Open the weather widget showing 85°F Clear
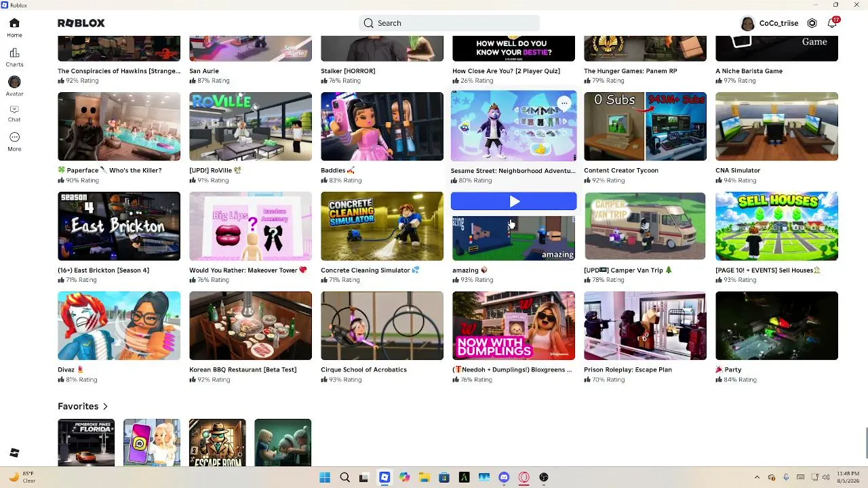Image resolution: width=868 pixels, height=488 pixels. pos(22,477)
